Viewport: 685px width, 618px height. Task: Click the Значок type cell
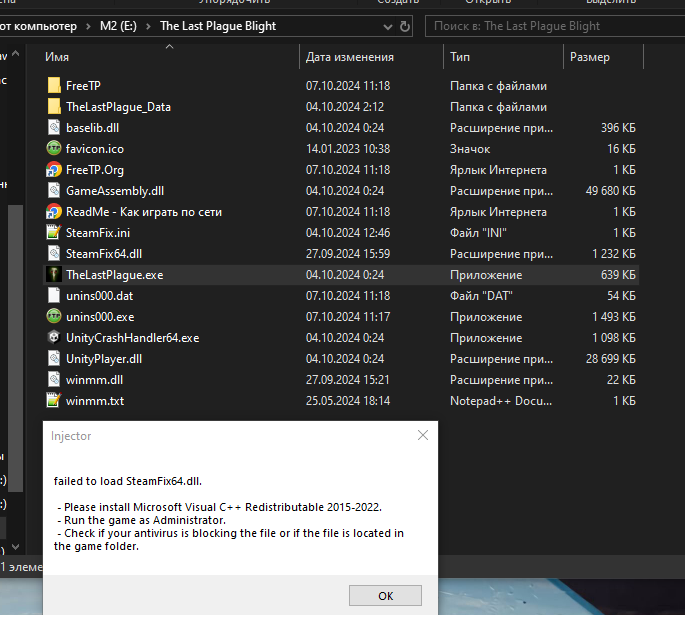point(470,149)
